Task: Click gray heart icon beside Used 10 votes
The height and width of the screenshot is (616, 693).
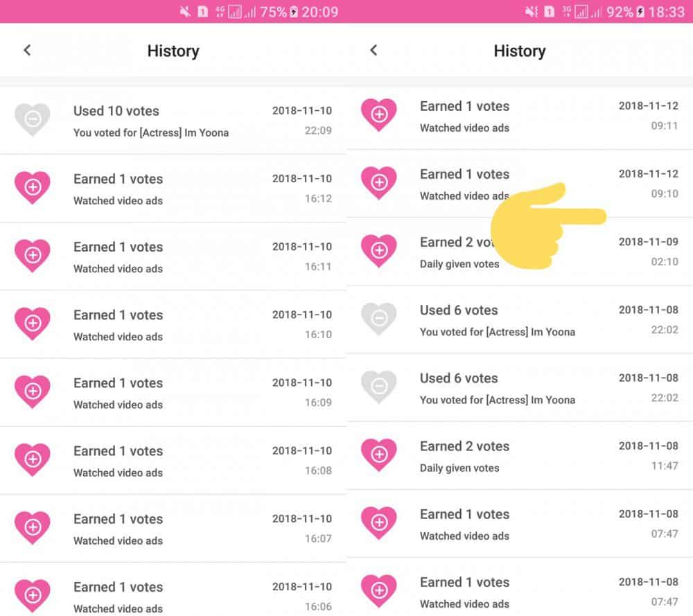Action: coord(33,120)
